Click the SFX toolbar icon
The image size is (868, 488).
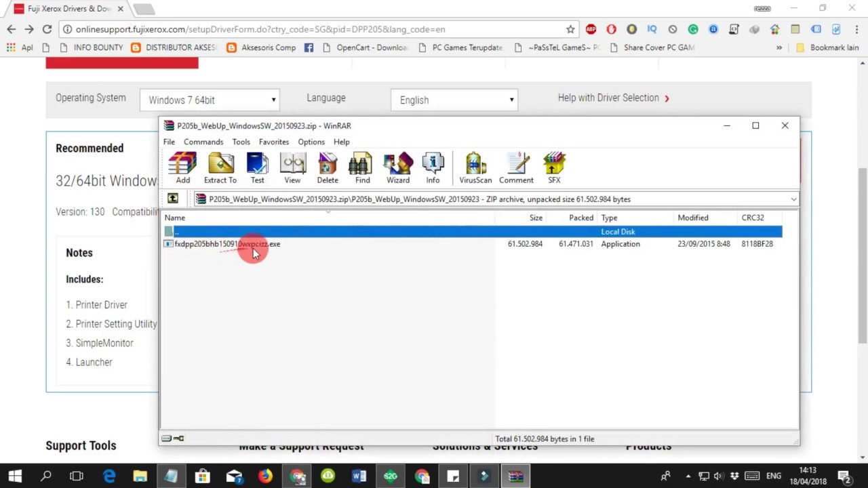554,167
